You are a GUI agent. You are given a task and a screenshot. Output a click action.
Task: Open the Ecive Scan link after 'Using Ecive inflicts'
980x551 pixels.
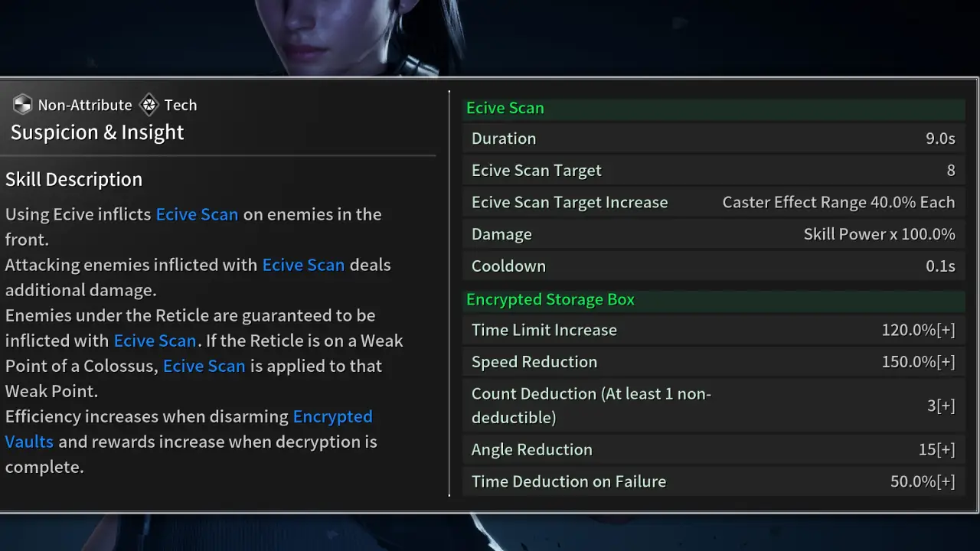197,214
